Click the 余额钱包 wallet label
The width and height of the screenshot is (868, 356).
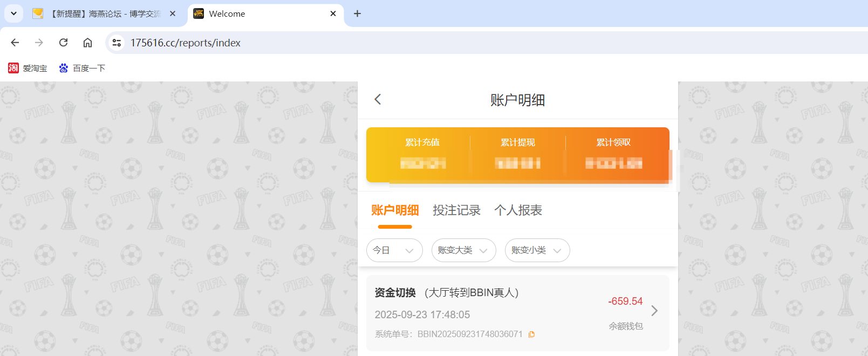coord(626,326)
